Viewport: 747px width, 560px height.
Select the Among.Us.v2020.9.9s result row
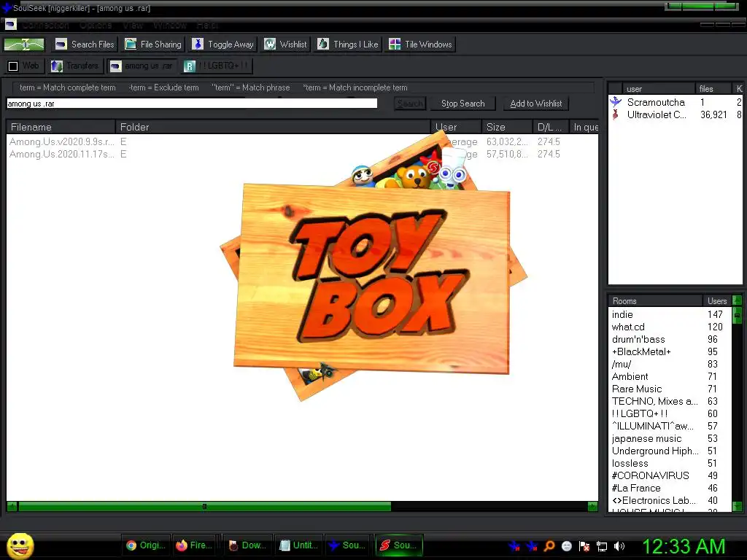[x=302, y=141]
